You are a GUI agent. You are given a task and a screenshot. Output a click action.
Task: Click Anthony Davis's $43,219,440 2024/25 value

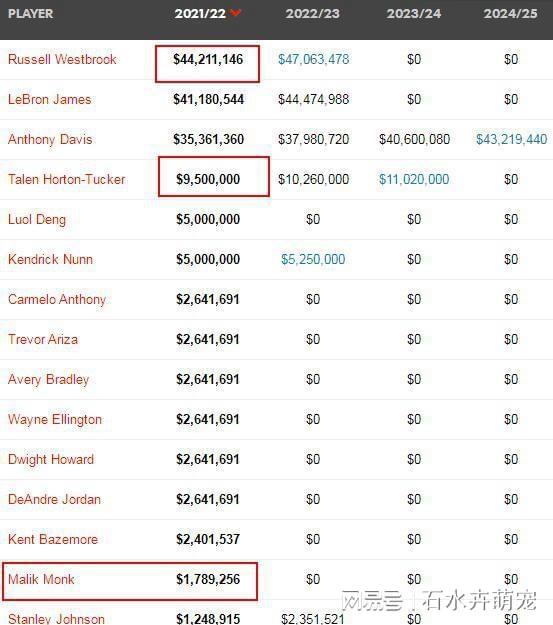512,140
